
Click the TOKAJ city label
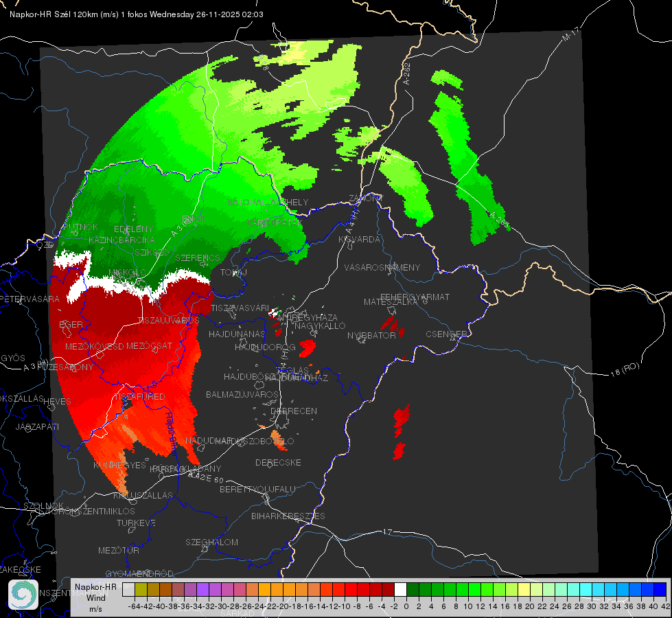point(233,273)
